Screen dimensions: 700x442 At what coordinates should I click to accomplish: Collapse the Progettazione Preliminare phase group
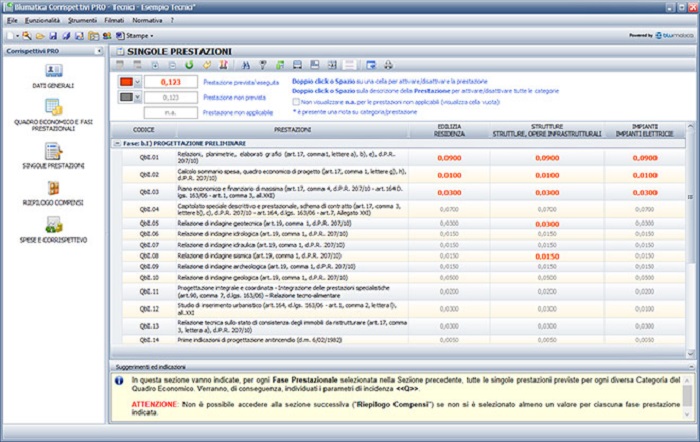point(117,144)
